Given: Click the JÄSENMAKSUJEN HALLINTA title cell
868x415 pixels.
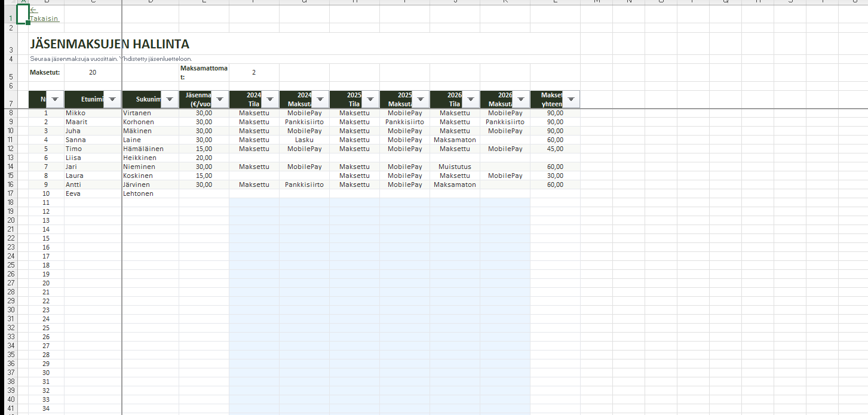Looking at the screenshot, I should (x=109, y=44).
